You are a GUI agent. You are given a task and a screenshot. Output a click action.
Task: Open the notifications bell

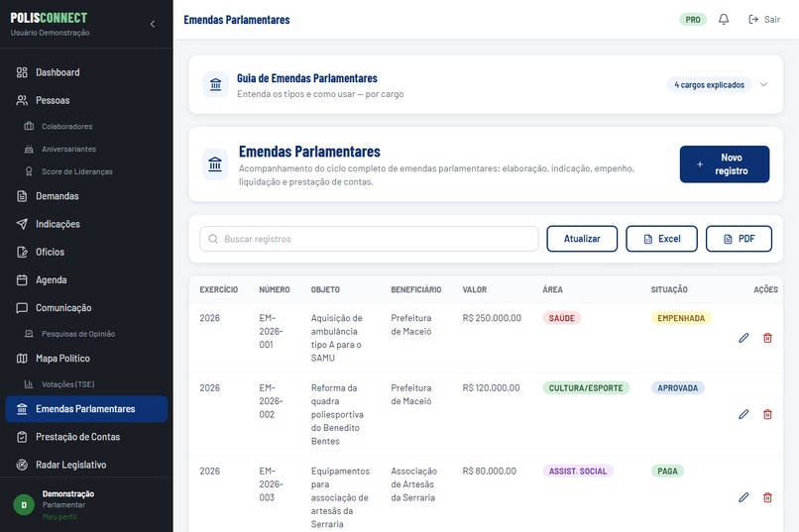point(724,20)
